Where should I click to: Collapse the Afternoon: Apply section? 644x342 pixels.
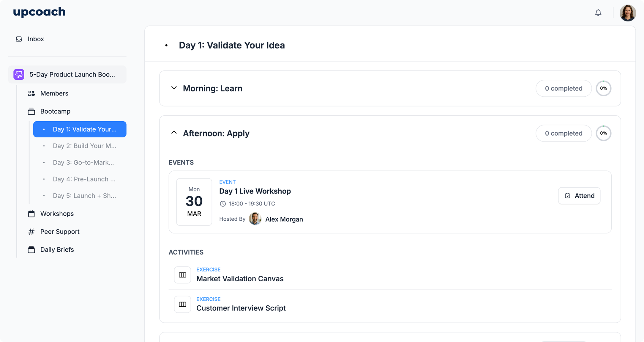pyautogui.click(x=174, y=133)
